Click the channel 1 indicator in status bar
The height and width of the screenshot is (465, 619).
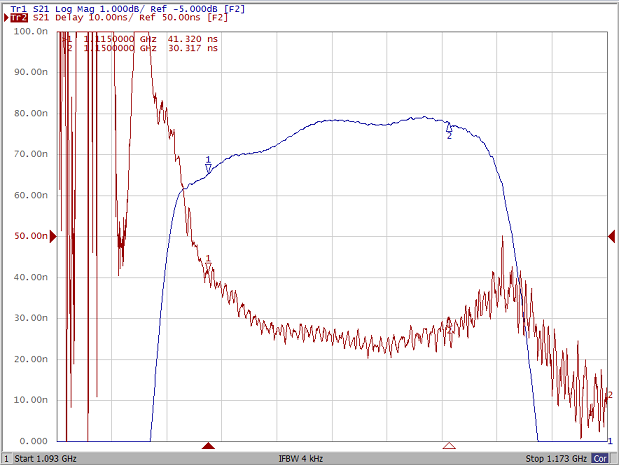[x=6, y=458]
